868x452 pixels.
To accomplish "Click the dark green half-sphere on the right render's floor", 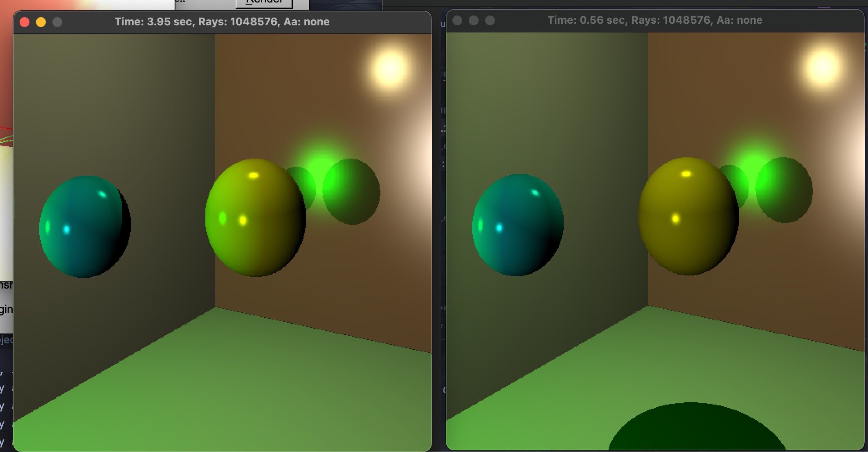I will click(697, 427).
